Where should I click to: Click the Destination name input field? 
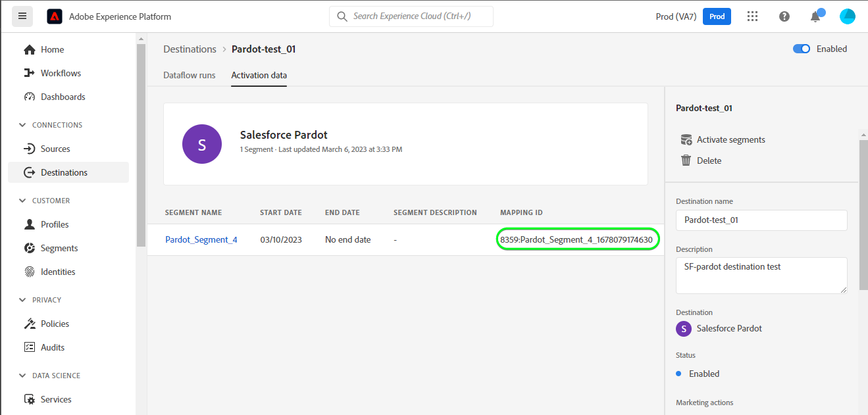761,220
